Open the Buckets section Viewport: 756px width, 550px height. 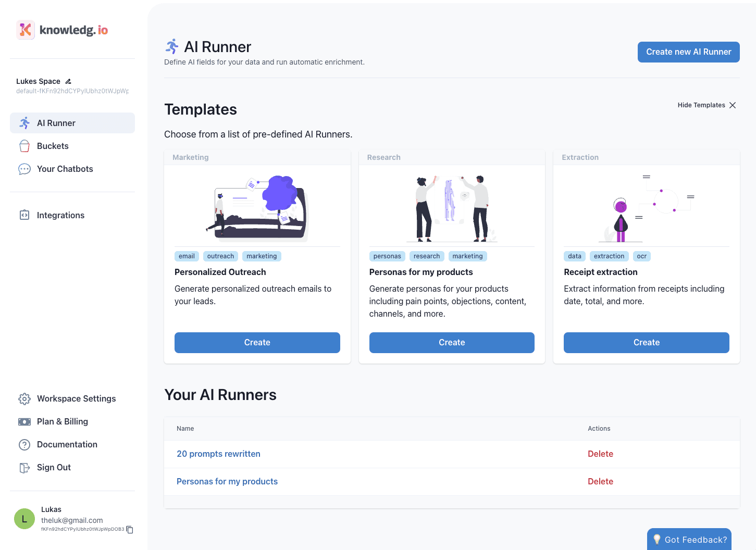(54, 146)
